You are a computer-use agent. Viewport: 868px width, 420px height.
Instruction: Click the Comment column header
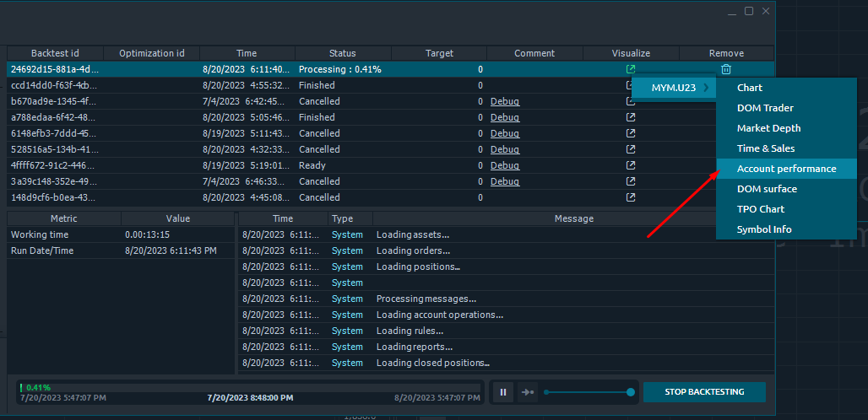pos(534,53)
